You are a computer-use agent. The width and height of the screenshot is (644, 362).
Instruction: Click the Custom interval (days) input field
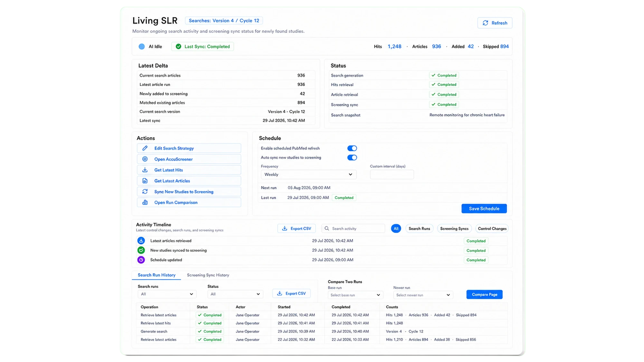click(x=392, y=174)
